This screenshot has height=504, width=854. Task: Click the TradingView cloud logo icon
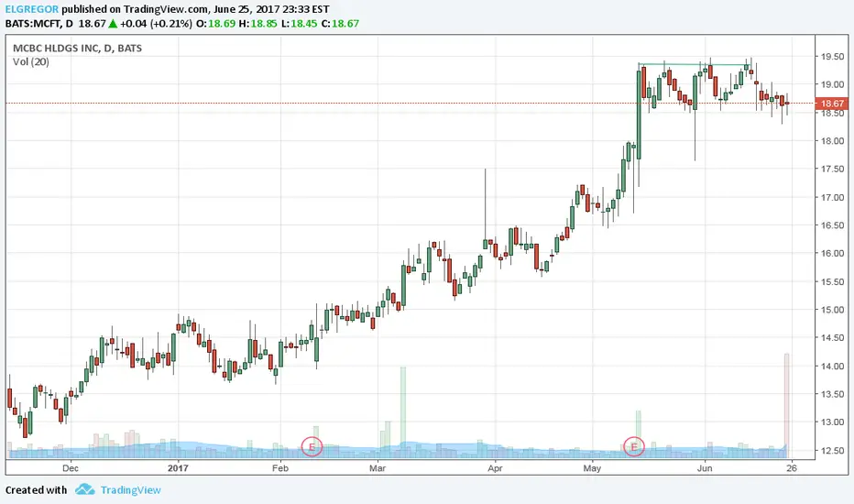click(84, 489)
